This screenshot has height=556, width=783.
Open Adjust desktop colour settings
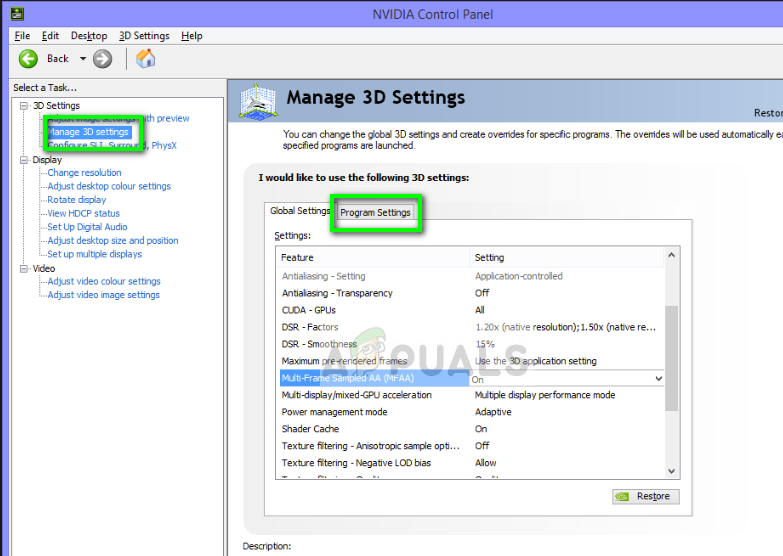point(109,186)
